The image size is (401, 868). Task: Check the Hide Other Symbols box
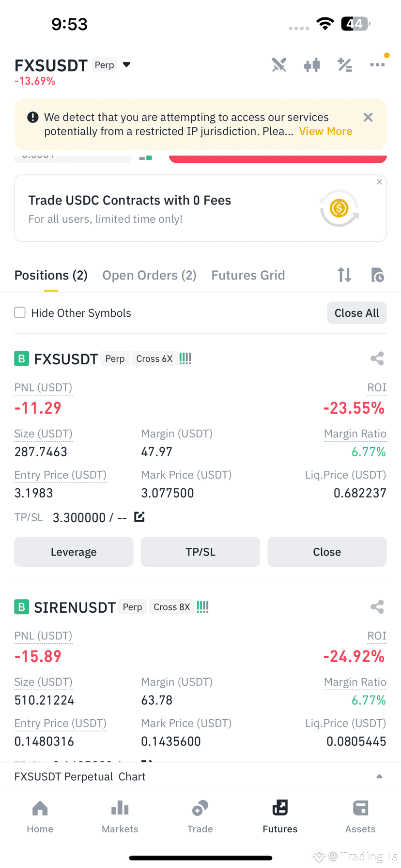(20, 312)
